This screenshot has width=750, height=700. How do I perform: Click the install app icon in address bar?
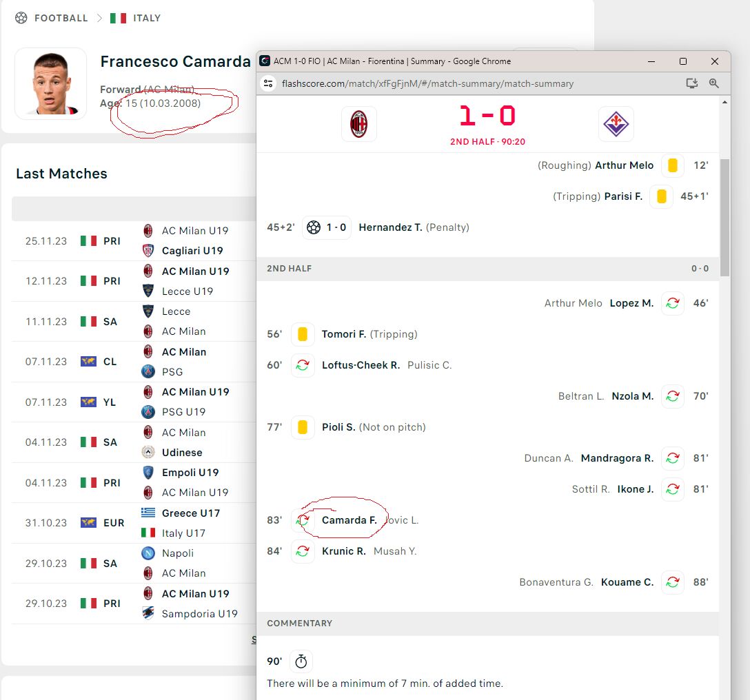[691, 83]
